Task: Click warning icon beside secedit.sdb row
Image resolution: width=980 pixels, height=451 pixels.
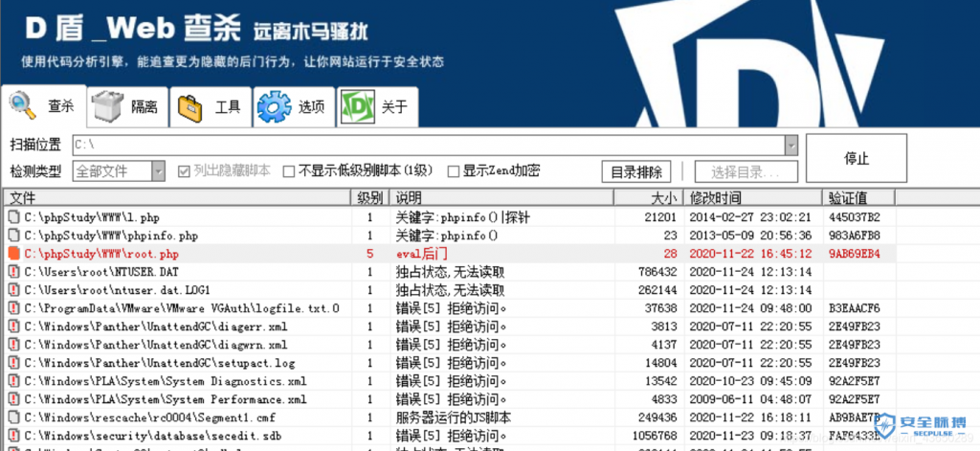Action: (13, 436)
